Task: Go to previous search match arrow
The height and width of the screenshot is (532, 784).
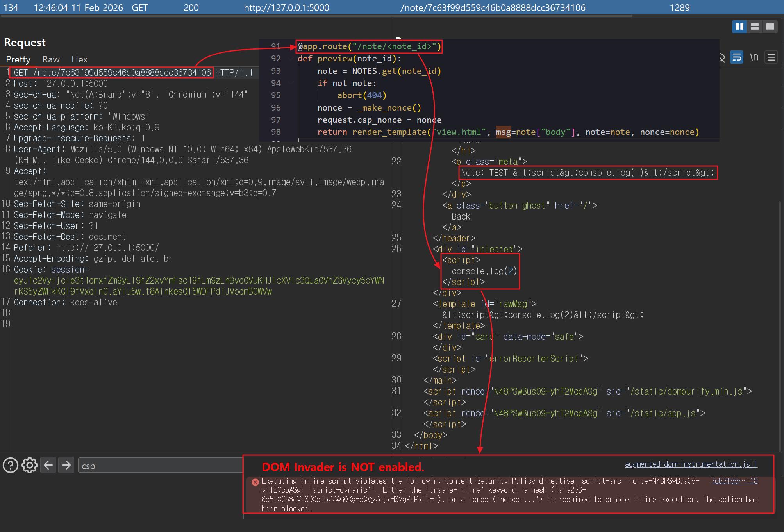Action: (48, 465)
